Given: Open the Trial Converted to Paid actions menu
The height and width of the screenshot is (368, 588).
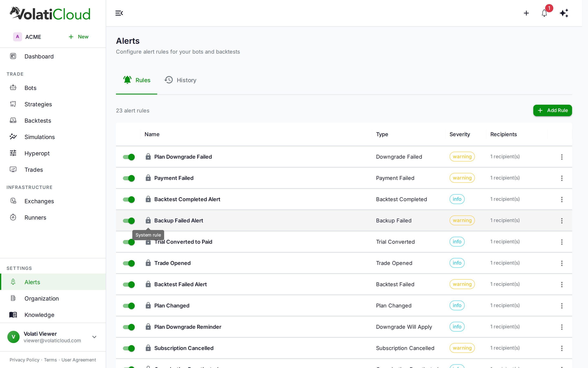Looking at the screenshot, I should pos(562,242).
